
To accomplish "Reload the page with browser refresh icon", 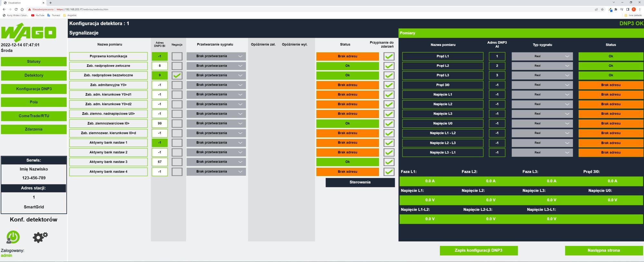I will pyautogui.click(x=16, y=9).
